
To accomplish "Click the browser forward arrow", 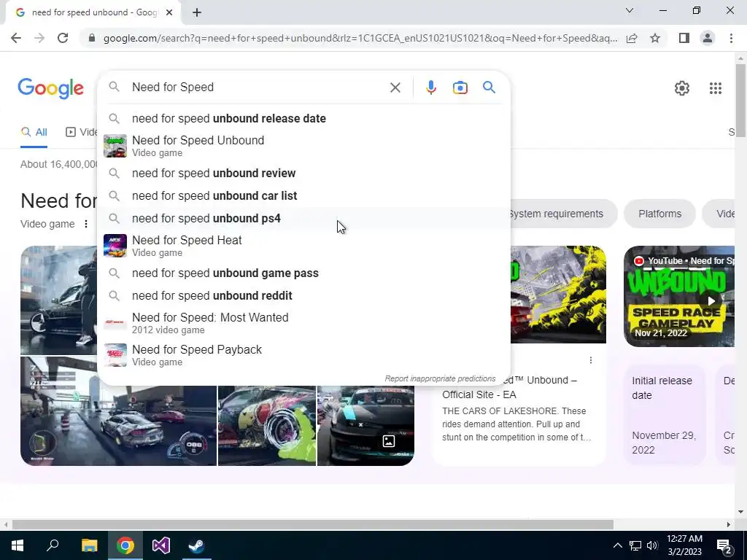I will coord(39,38).
